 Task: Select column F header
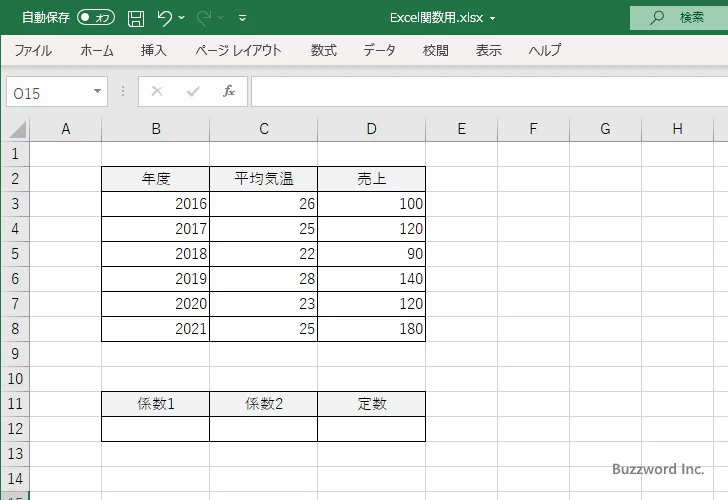point(533,129)
